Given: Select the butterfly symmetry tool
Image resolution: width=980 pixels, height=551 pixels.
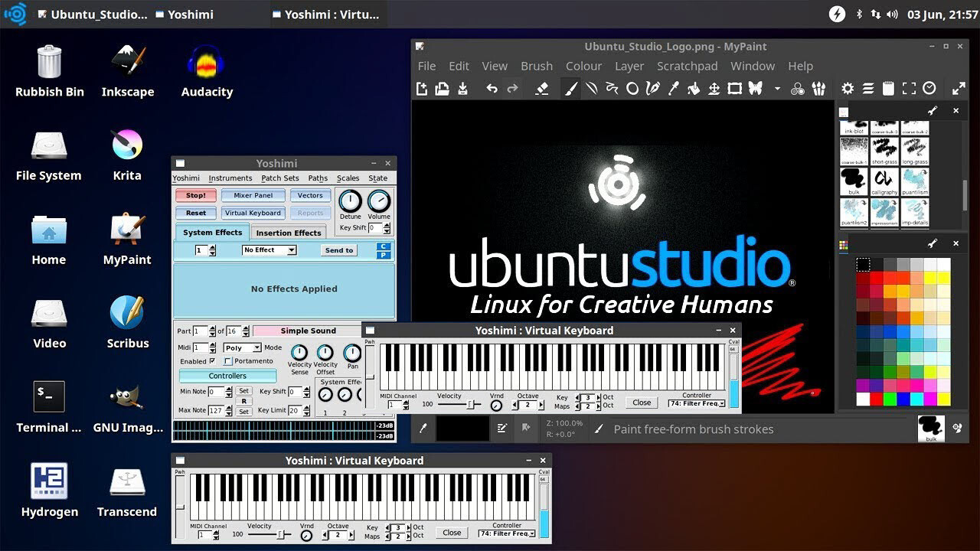Looking at the screenshot, I should click(x=756, y=89).
